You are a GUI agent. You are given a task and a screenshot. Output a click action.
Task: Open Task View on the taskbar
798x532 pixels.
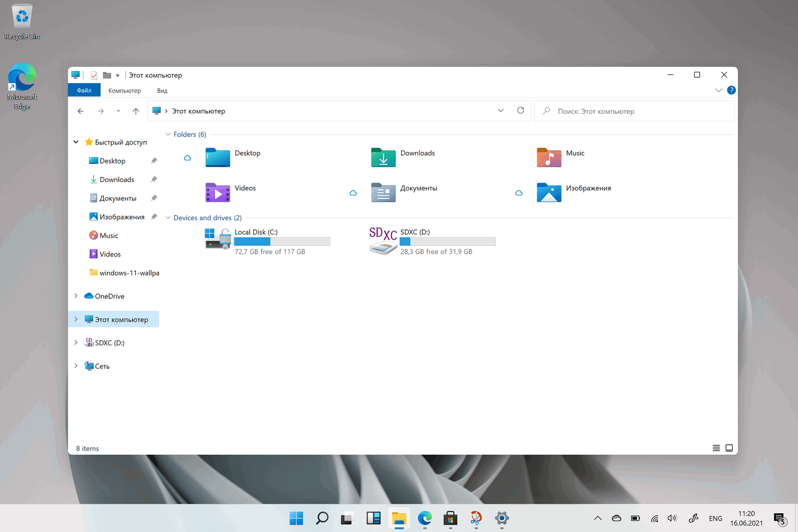347,518
